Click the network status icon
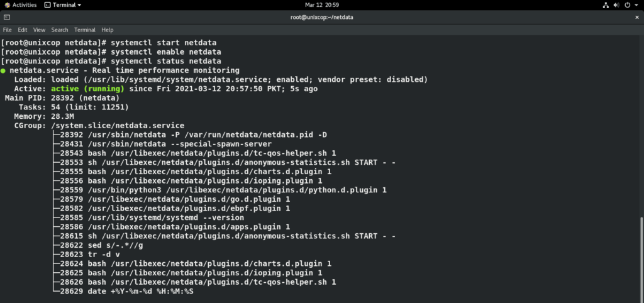Image resolution: width=644 pixels, height=303 pixels. click(x=606, y=5)
